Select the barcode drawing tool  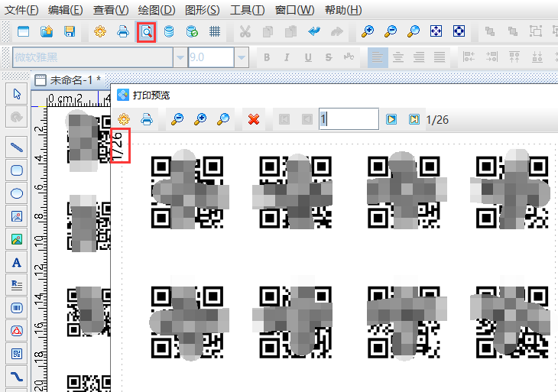[17, 308]
